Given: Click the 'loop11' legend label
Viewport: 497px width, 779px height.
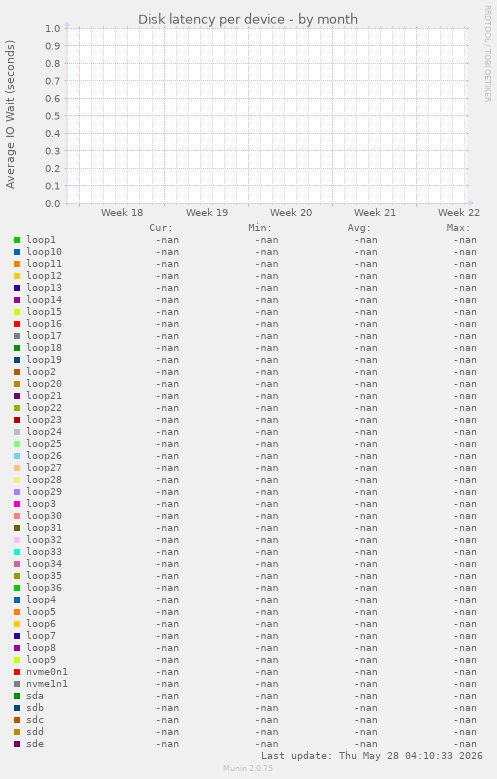Looking at the screenshot, I should [44, 264].
